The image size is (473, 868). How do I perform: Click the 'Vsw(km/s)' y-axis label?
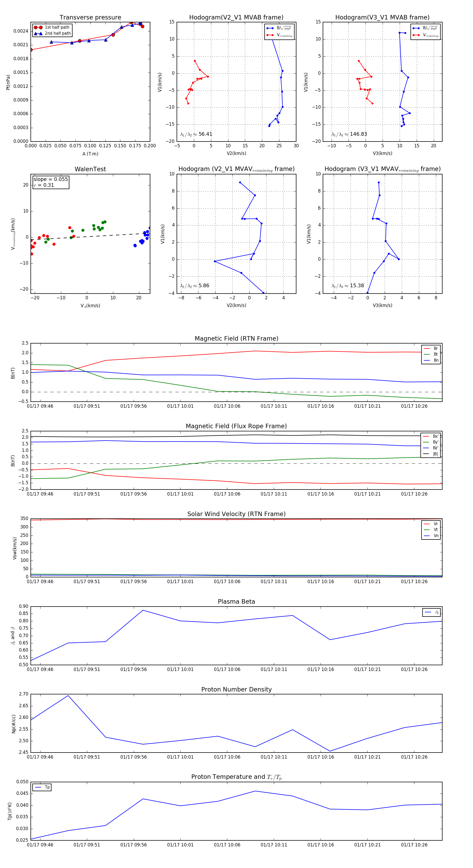(x=14, y=548)
